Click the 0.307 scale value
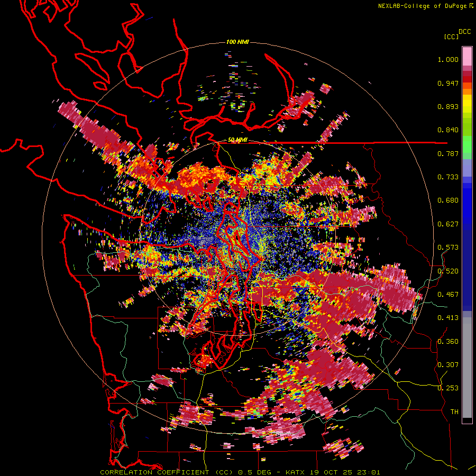 pos(448,364)
